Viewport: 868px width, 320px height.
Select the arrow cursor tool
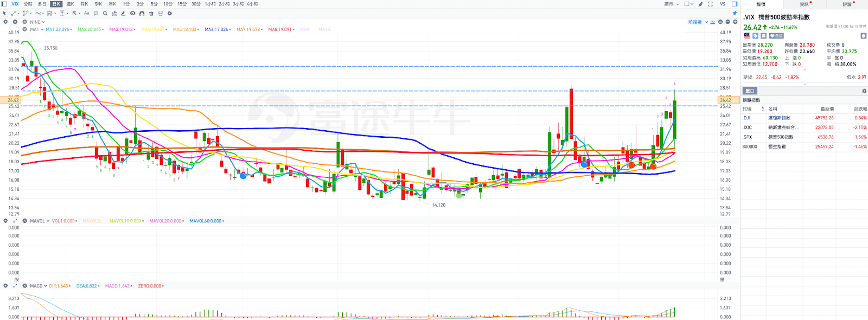tap(4, 13)
